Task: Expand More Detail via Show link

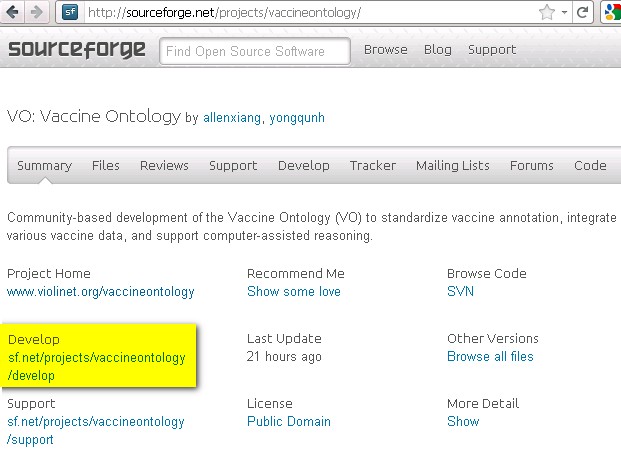Action: (x=463, y=422)
